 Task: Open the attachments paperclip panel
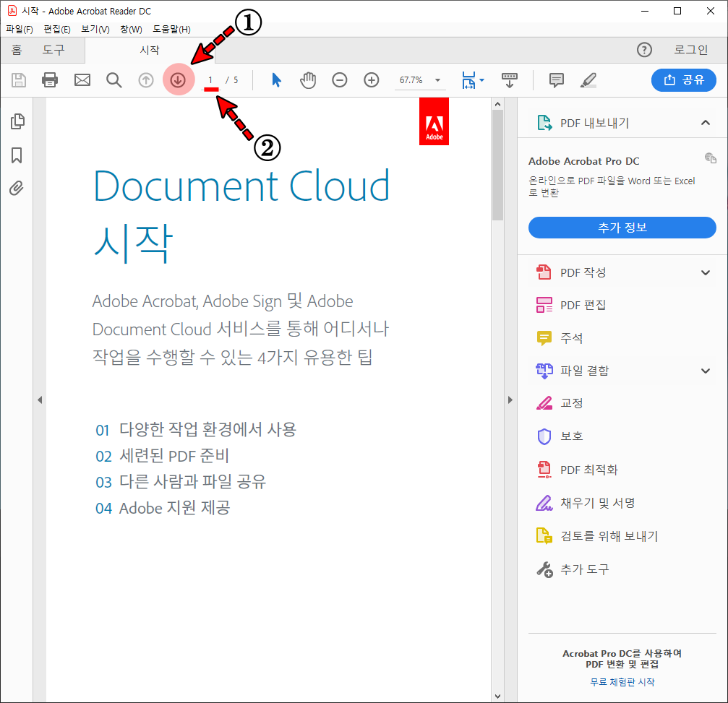coord(17,188)
